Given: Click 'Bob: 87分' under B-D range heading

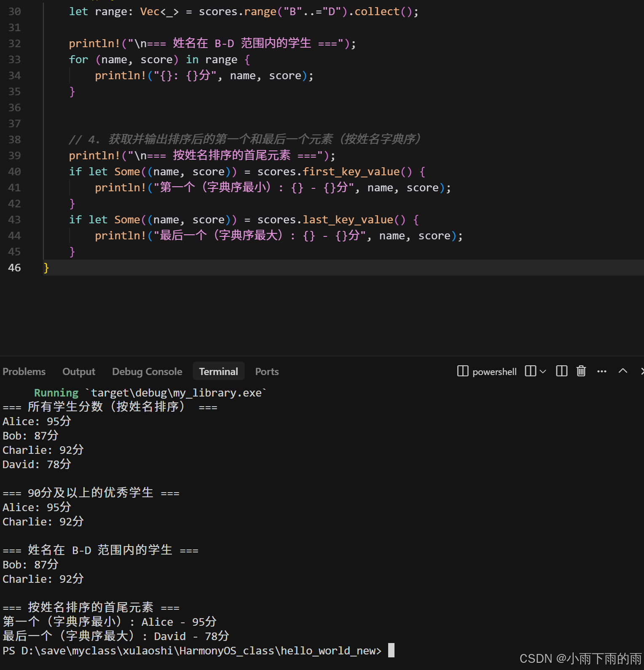Looking at the screenshot, I should [30, 565].
